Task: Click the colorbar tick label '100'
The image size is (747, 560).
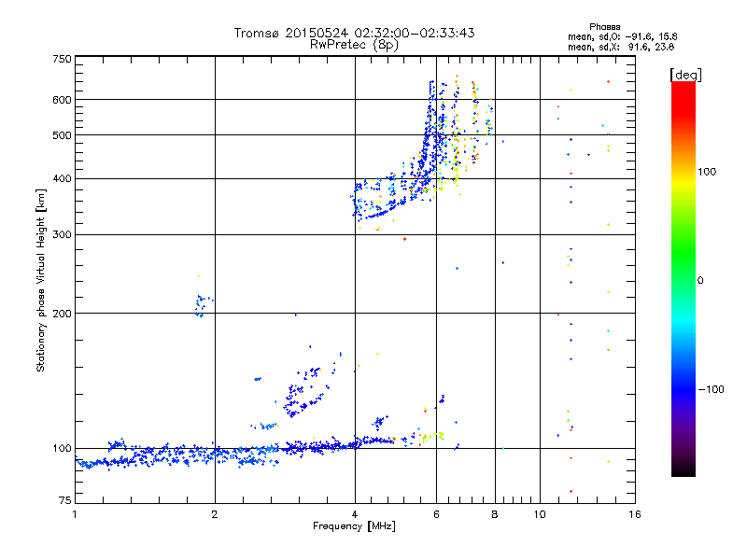Action: point(707,172)
